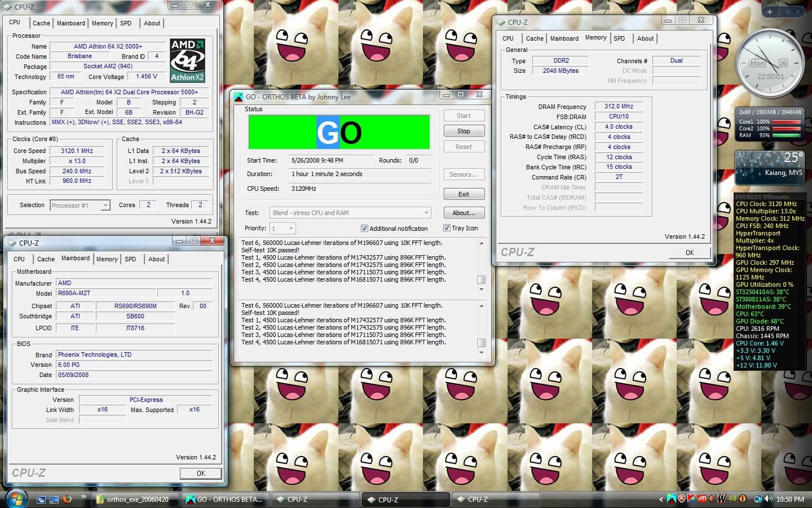Screen dimensions: 812x508
Task: Click the Sensors... button in Orthos
Action: coord(464,174)
